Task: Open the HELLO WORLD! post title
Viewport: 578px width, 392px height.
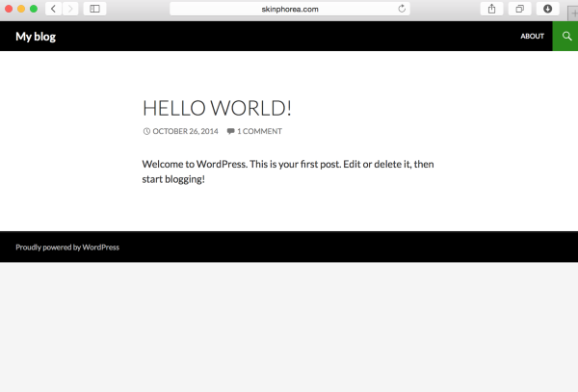Action: [217, 108]
